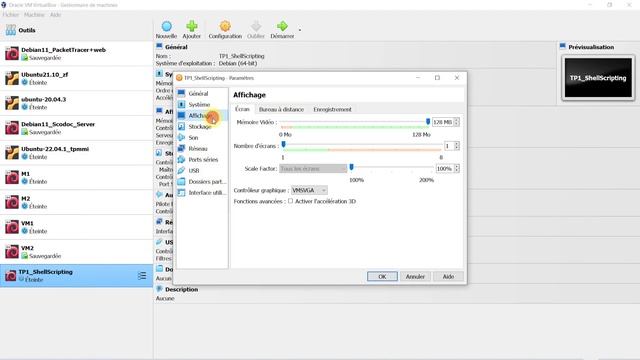Switch to Enregistrement tab
The height and width of the screenshot is (360, 640).
click(332, 109)
